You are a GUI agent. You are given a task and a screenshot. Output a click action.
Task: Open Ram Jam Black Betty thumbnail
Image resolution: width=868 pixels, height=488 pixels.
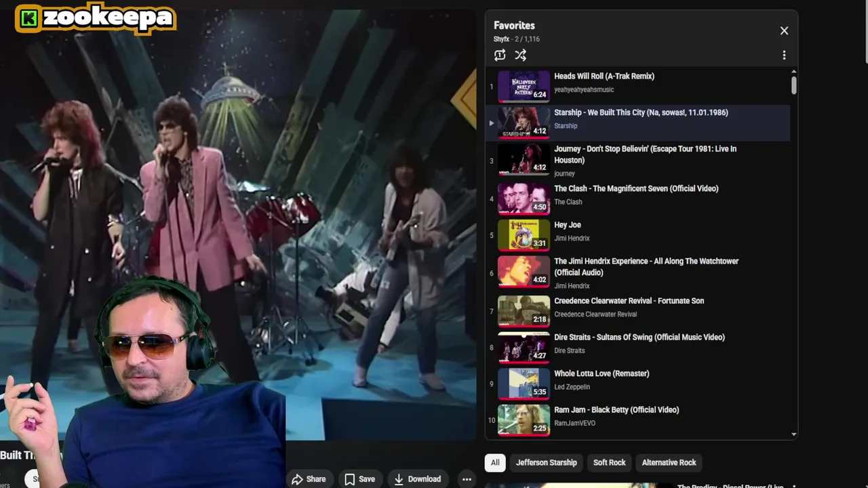524,420
